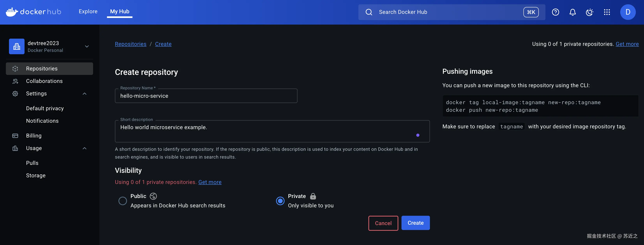This screenshot has height=245, width=644.
Task: Select the Private visibility radio button
Action: coord(280,201)
